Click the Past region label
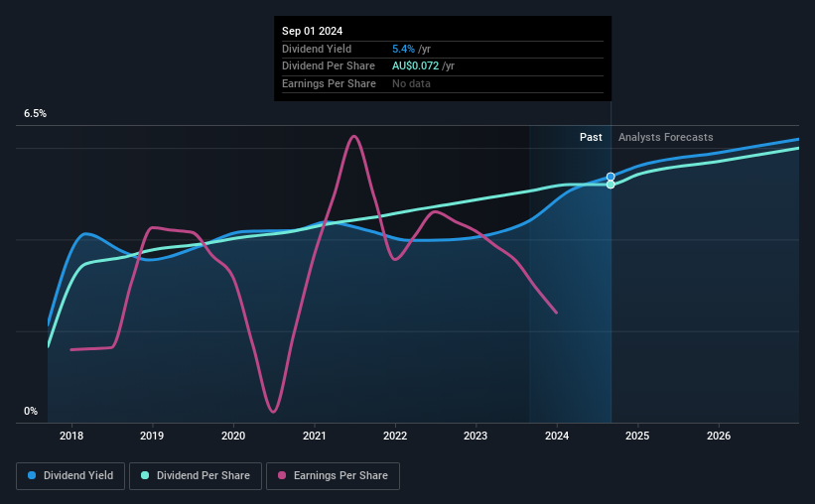 pos(591,137)
